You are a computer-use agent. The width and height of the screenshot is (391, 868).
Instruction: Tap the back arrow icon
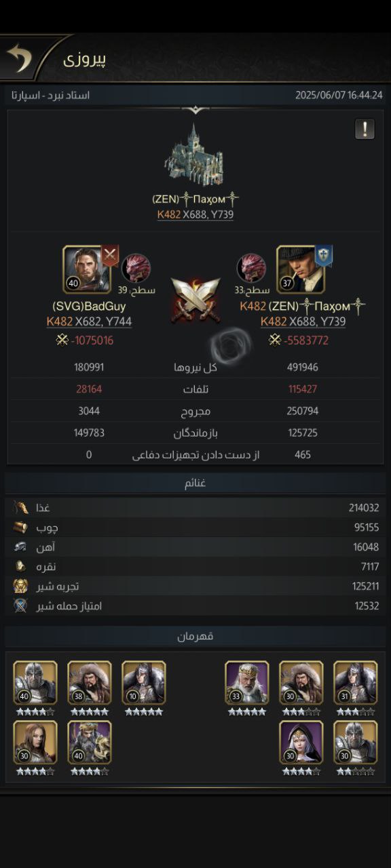click(x=20, y=58)
